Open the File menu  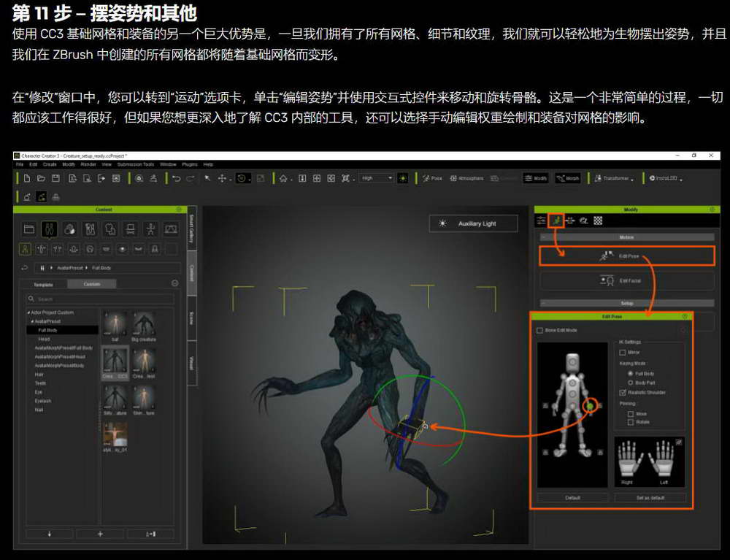pos(20,164)
